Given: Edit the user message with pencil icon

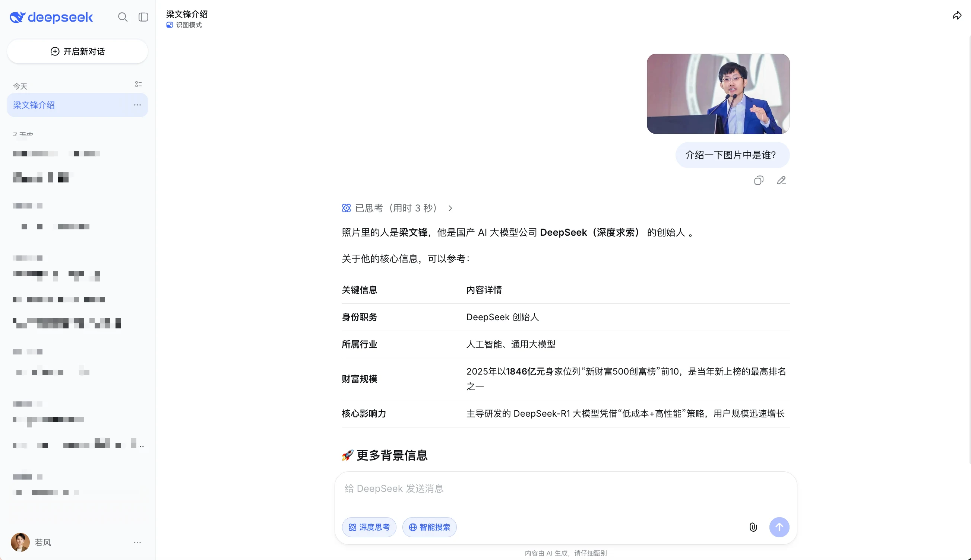Looking at the screenshot, I should click(x=781, y=180).
